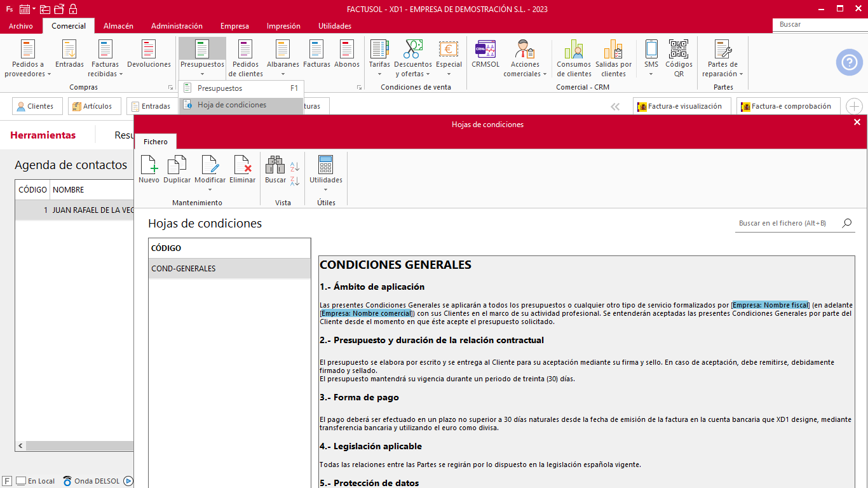This screenshot has width=868, height=488.
Task: Click the help question mark icon
Action: [849, 62]
